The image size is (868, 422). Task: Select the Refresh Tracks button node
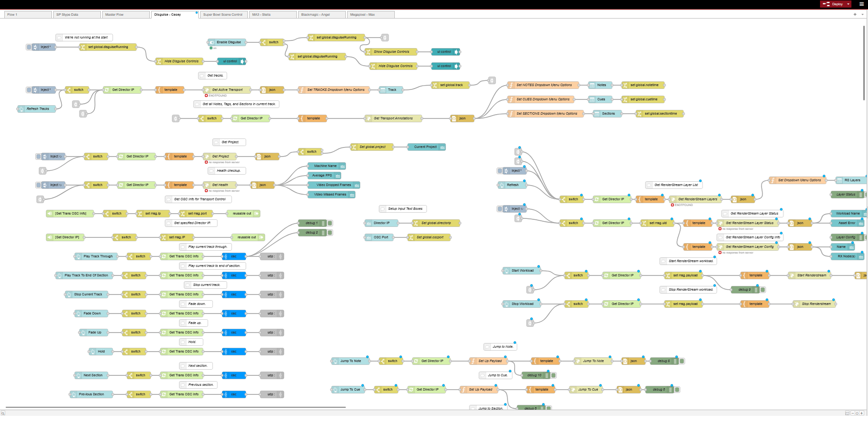pyautogui.click(x=37, y=109)
